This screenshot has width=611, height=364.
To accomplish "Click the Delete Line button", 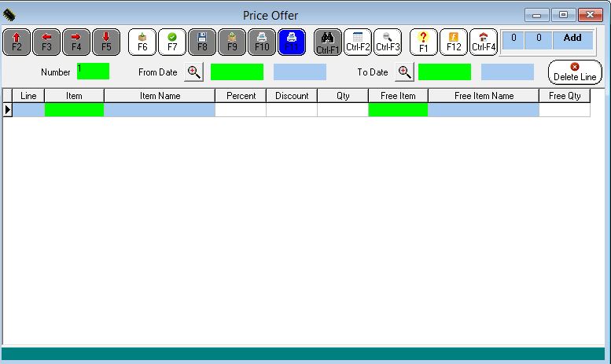I will coord(575,72).
